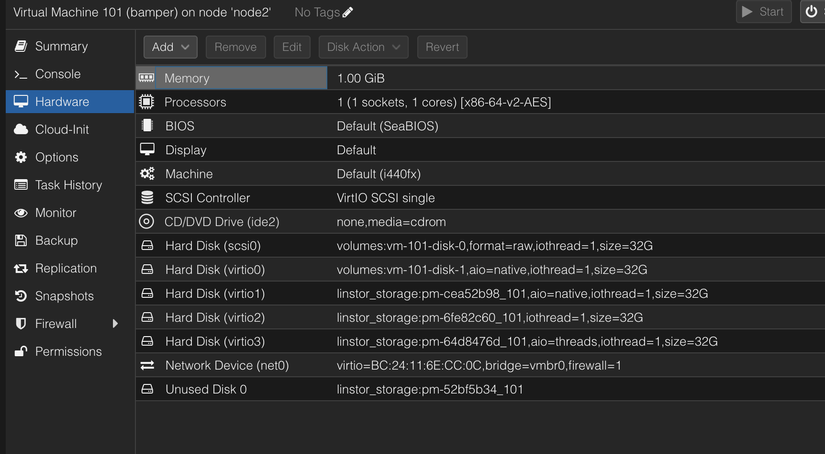Click the Firewall shield icon
The height and width of the screenshot is (454, 825).
coord(21,324)
